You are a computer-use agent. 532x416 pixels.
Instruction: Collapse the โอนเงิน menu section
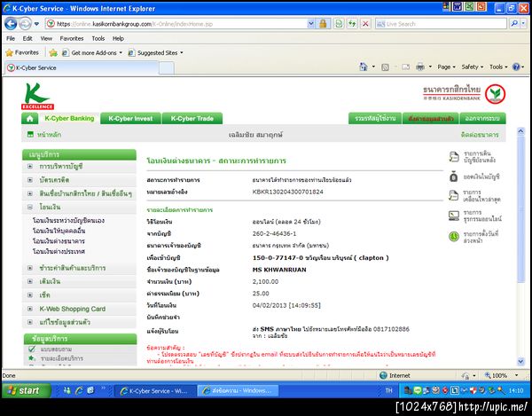coord(30,207)
